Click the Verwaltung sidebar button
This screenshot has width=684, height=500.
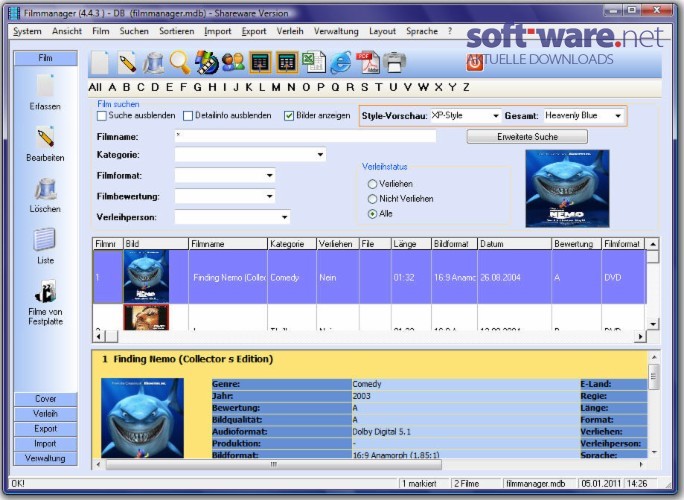pos(45,458)
